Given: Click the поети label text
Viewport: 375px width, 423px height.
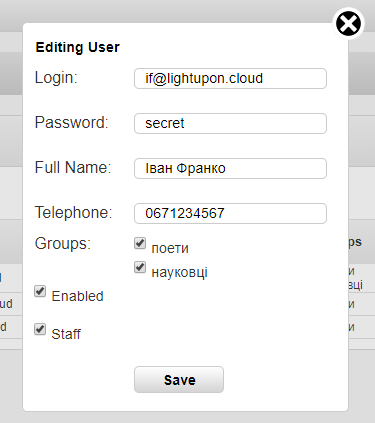Looking at the screenshot, I should 170,248.
